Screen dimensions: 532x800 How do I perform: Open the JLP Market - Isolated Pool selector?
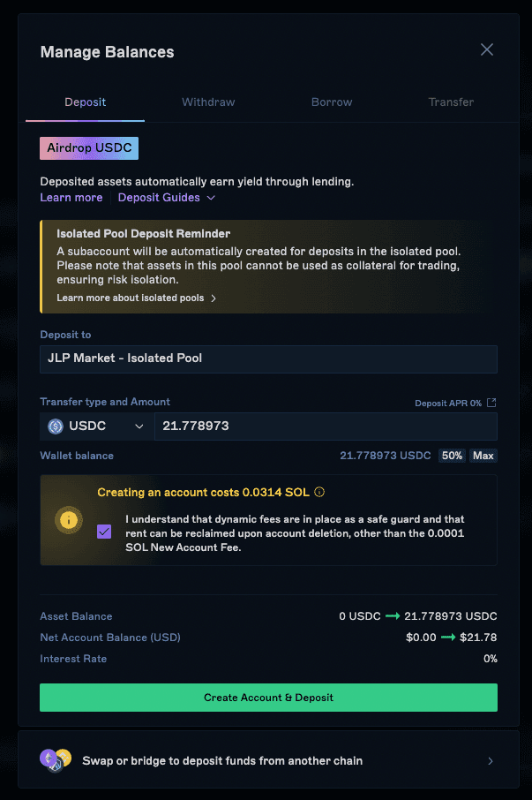point(268,358)
